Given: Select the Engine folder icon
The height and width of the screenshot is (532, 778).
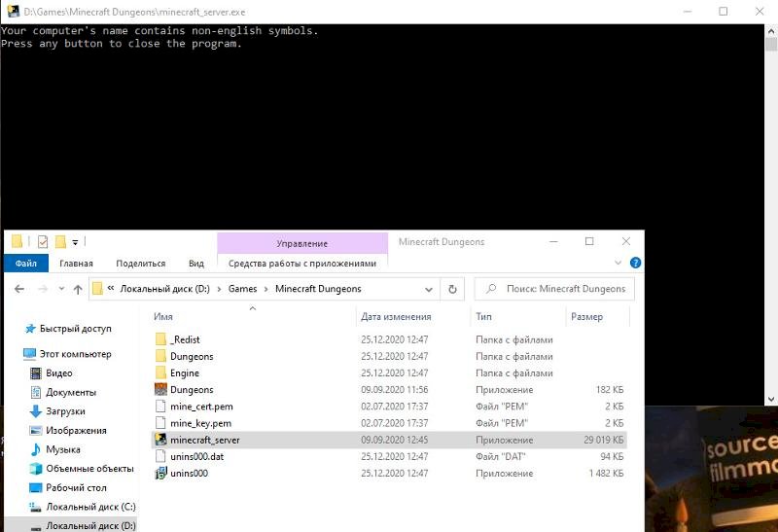Looking at the screenshot, I should (x=160, y=372).
